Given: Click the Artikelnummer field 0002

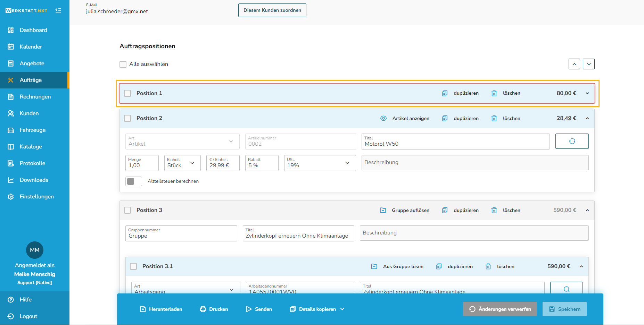Looking at the screenshot, I should pyautogui.click(x=300, y=142).
